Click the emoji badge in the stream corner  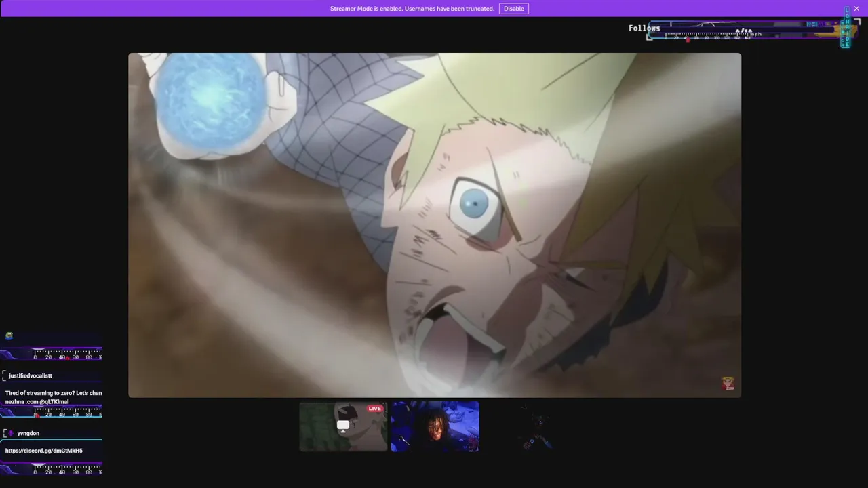point(728,384)
